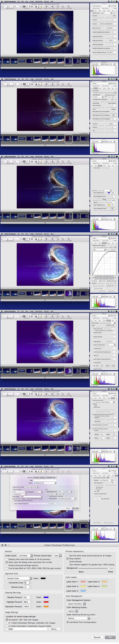Expand Show more under histogram in Exposure window

tap(95, 76)
